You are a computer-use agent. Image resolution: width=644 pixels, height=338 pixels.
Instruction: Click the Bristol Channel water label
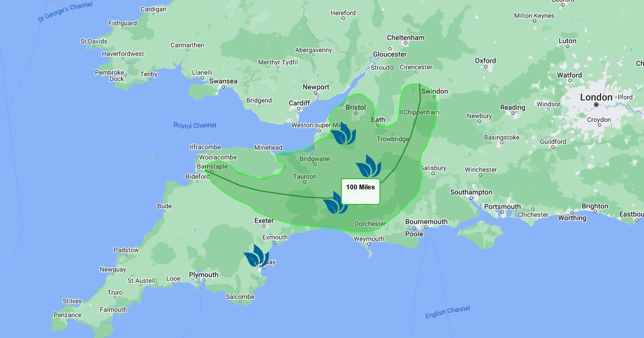195,125
